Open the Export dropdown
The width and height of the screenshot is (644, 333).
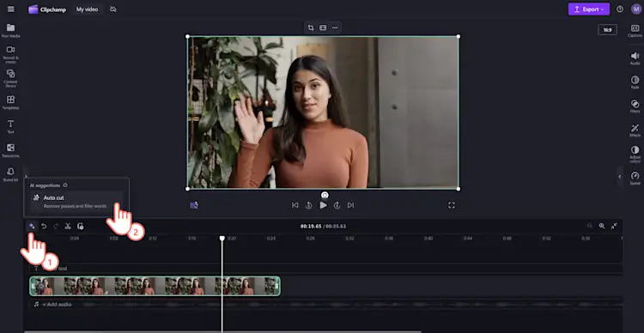[x=588, y=9]
